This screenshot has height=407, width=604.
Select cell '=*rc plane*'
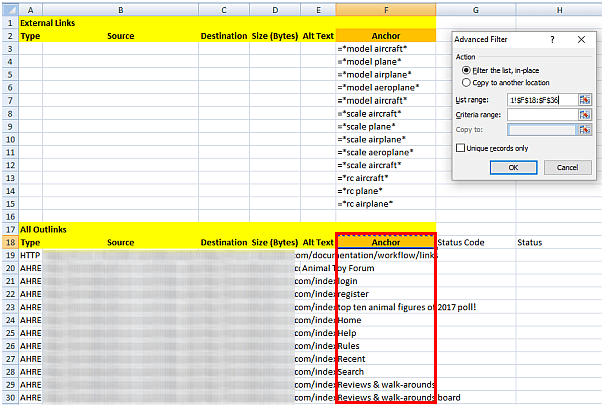[386, 191]
